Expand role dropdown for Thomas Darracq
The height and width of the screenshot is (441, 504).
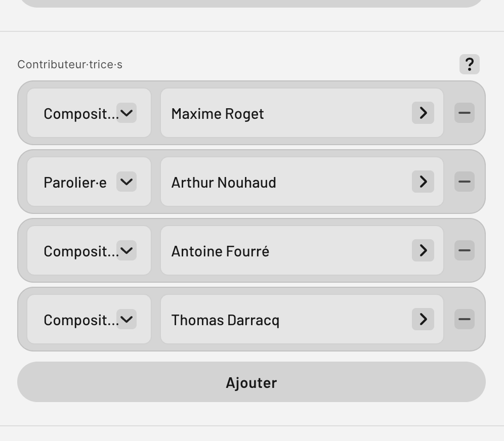tap(127, 319)
